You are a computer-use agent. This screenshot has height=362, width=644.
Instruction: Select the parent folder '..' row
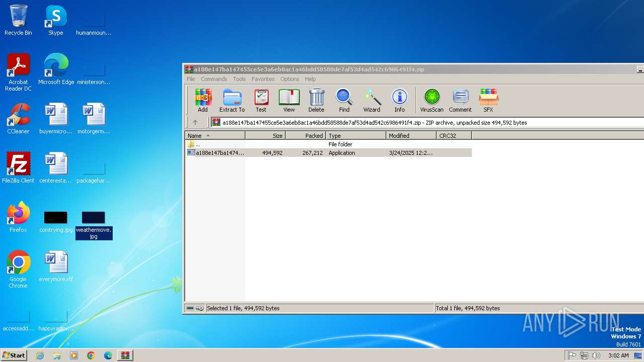pos(329,144)
